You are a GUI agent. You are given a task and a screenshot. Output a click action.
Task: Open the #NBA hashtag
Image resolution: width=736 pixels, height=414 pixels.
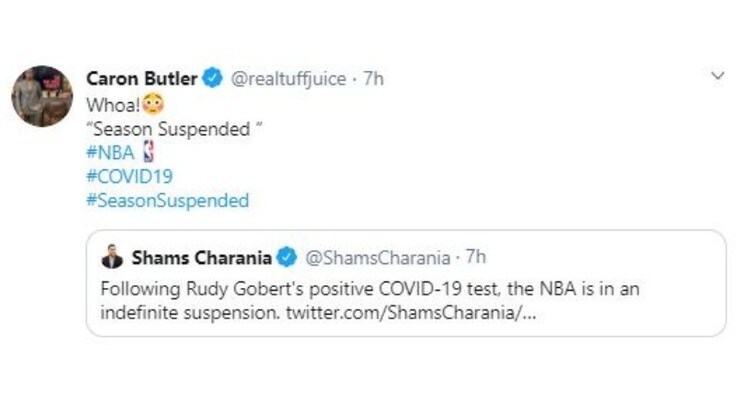click(110, 153)
